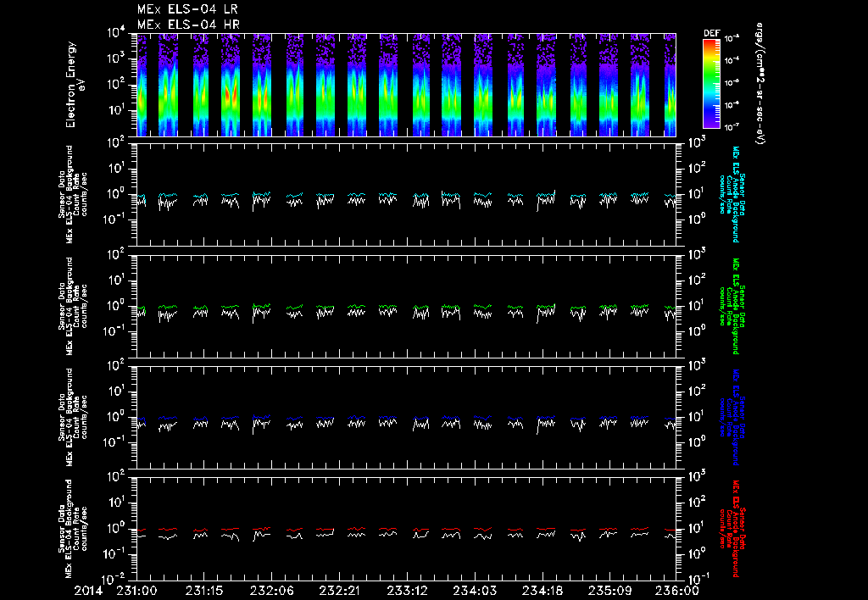The image size is (868, 600).
Task: Click the '236:00' time axis label
Action: coord(676,591)
